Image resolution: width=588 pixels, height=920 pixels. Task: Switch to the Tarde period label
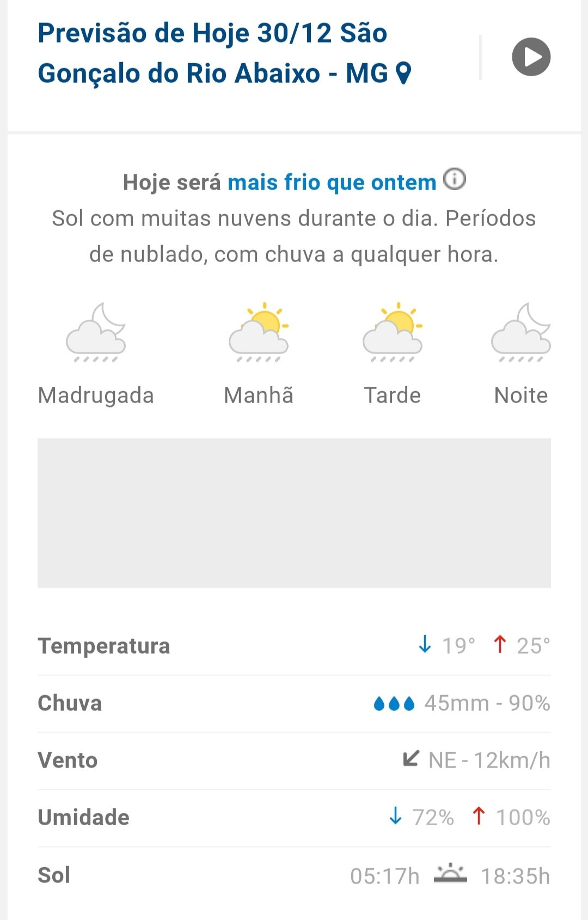[393, 395]
